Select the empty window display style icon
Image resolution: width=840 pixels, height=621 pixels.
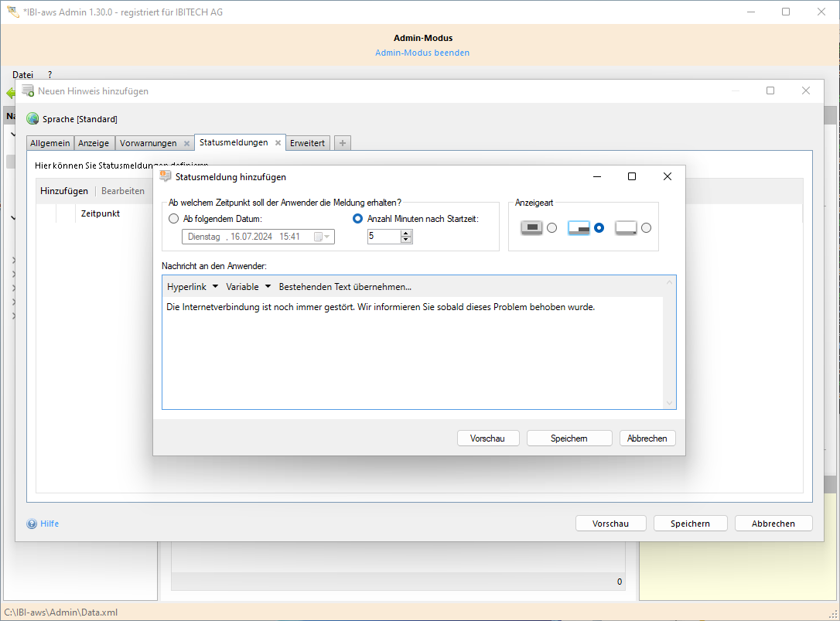pyautogui.click(x=625, y=227)
